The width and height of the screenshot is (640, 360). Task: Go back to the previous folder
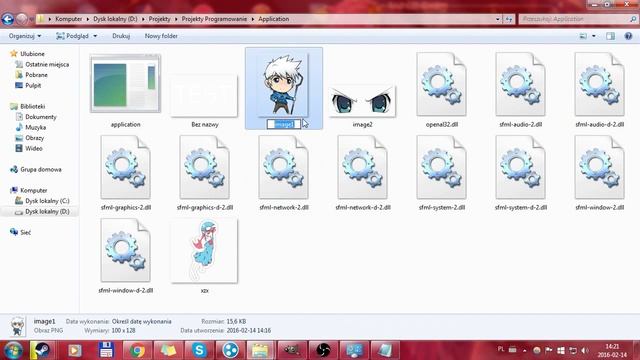click(x=7, y=19)
